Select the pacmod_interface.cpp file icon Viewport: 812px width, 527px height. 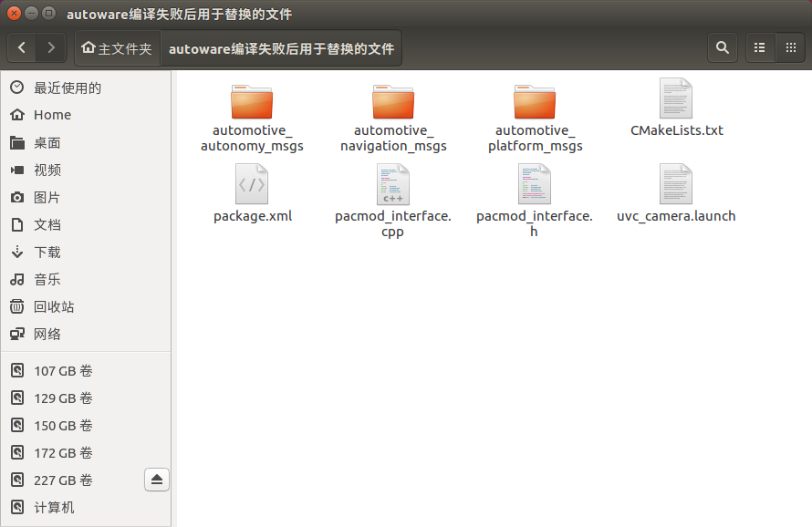pyautogui.click(x=393, y=184)
